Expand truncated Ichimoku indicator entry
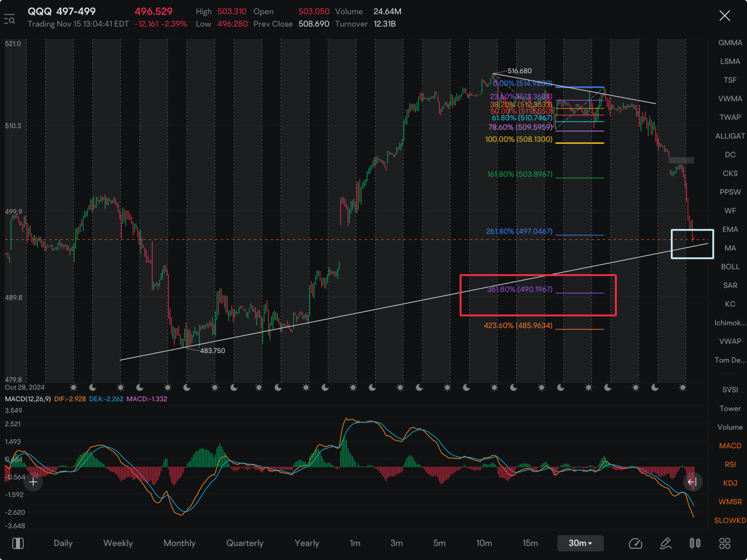Screen dimensions: 747x560 coord(730,322)
